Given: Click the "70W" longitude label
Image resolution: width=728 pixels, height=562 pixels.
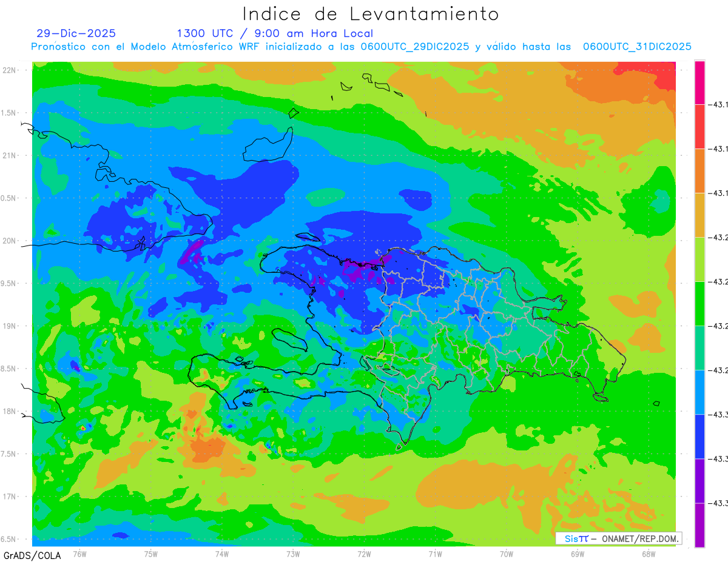Looking at the screenshot, I should point(506,554).
